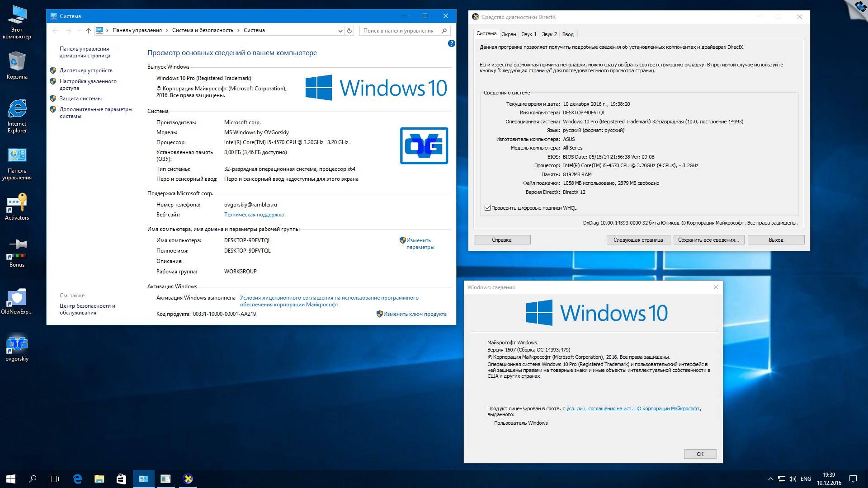Refresh the System window address bar
The height and width of the screenshot is (488, 868).
point(349,31)
